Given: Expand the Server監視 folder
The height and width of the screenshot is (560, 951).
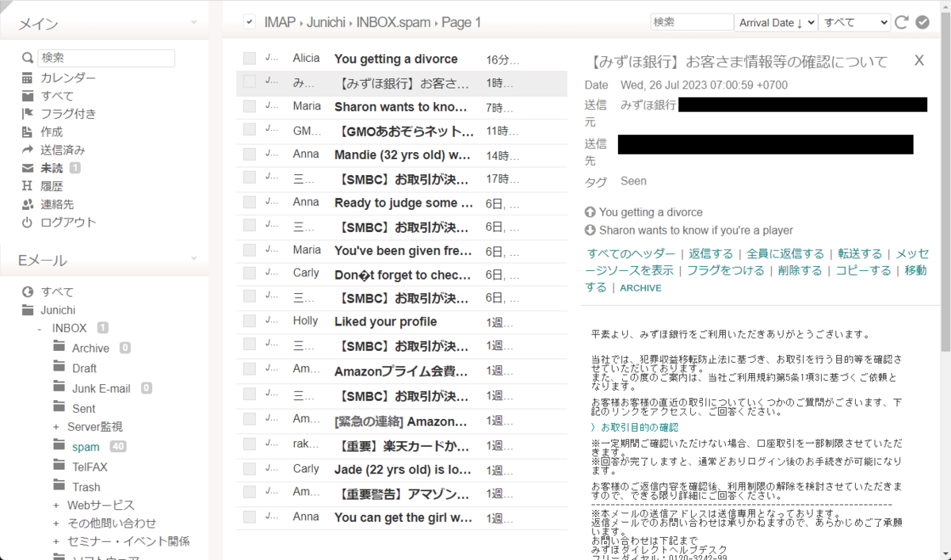Looking at the screenshot, I should (x=56, y=427).
